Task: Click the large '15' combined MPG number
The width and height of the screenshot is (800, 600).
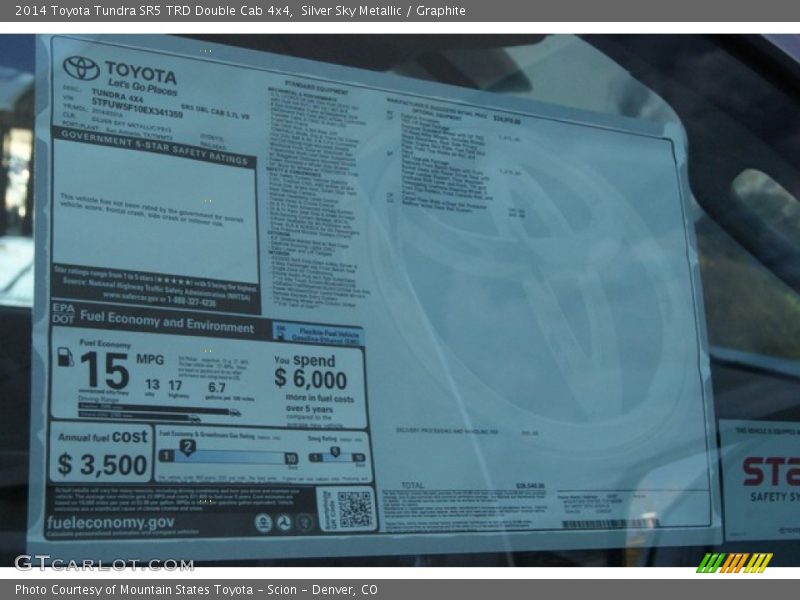Action: pos(105,371)
